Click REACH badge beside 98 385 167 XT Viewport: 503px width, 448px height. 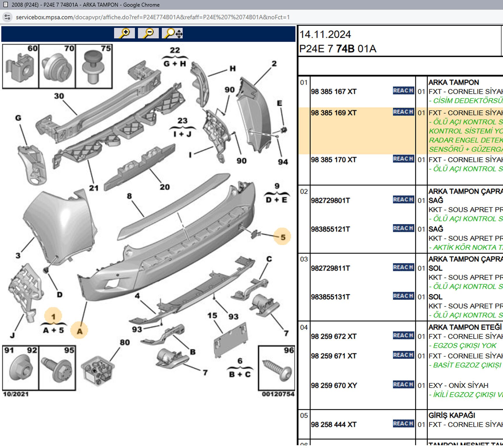pyautogui.click(x=403, y=91)
